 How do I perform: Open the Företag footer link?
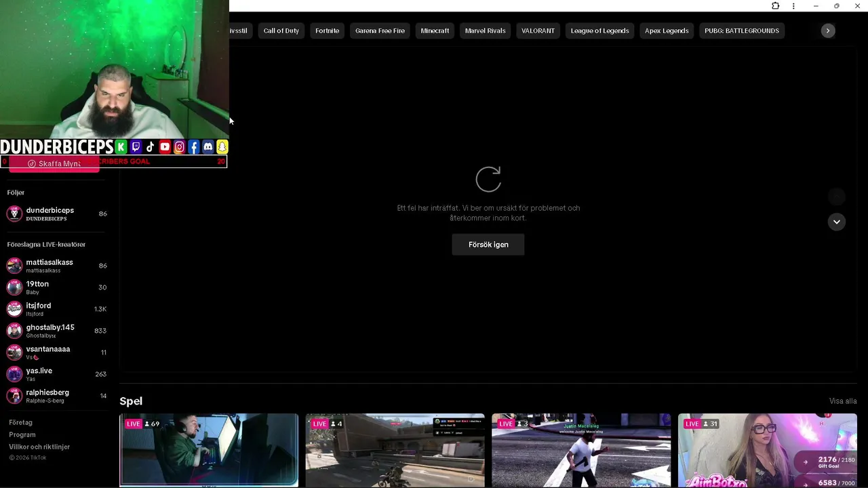pos(20,422)
